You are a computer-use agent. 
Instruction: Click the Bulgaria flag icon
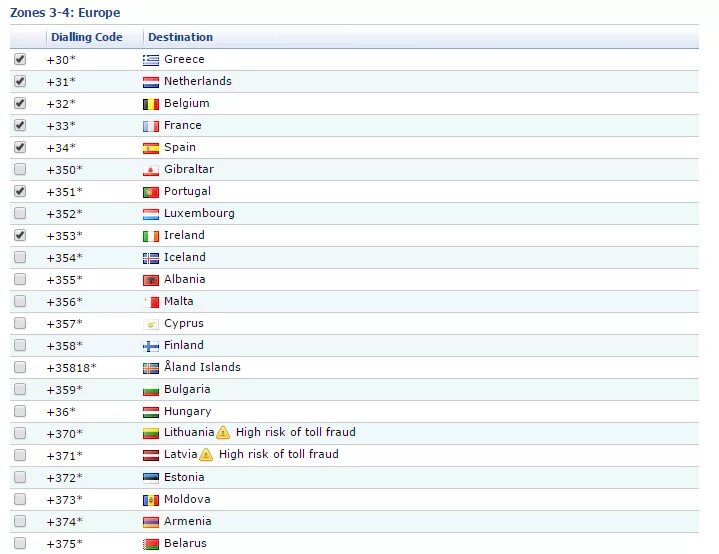click(x=151, y=390)
